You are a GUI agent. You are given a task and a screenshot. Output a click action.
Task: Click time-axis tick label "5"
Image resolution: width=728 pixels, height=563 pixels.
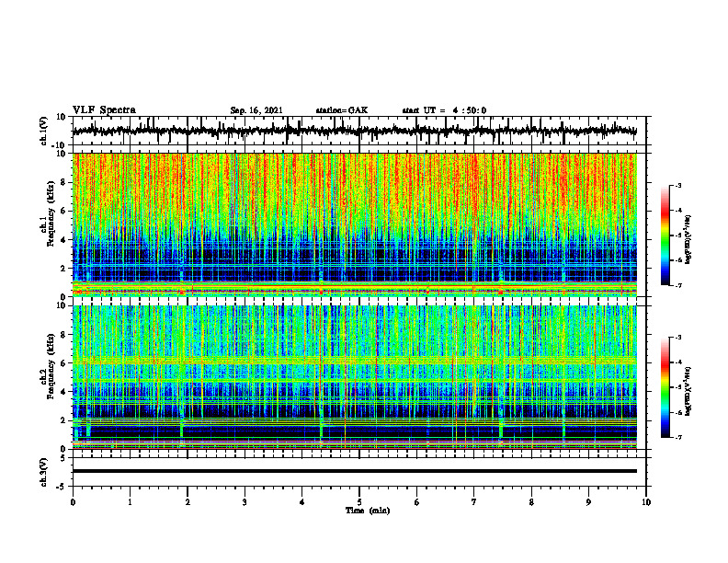coord(359,502)
